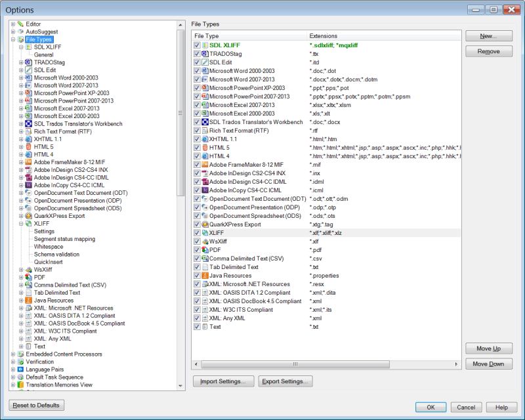Expand the Editor tree node
Screen dimensions: 525x420
coord(13,24)
